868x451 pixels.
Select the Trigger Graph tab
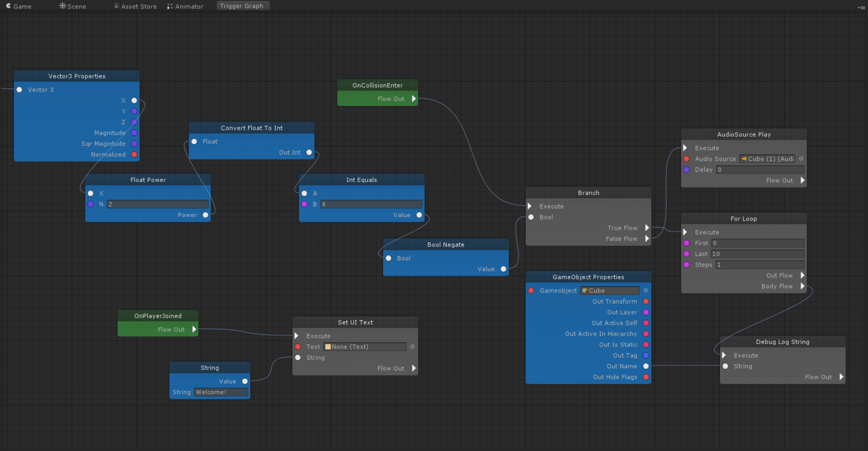(242, 5)
